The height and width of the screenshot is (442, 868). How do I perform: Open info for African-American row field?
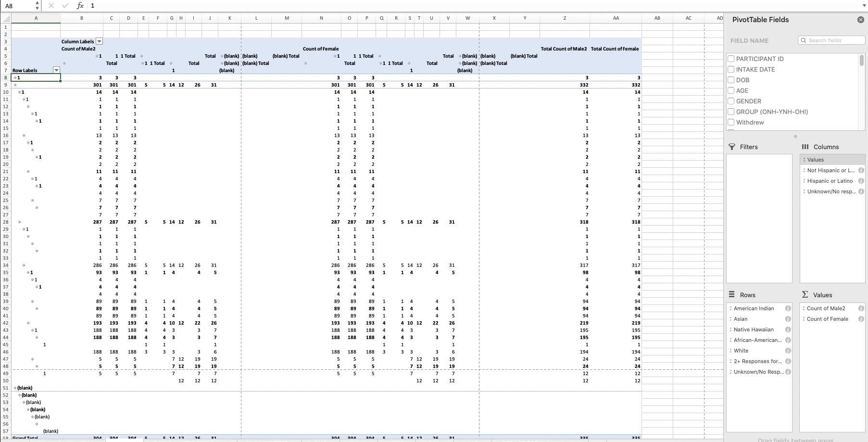pos(788,340)
